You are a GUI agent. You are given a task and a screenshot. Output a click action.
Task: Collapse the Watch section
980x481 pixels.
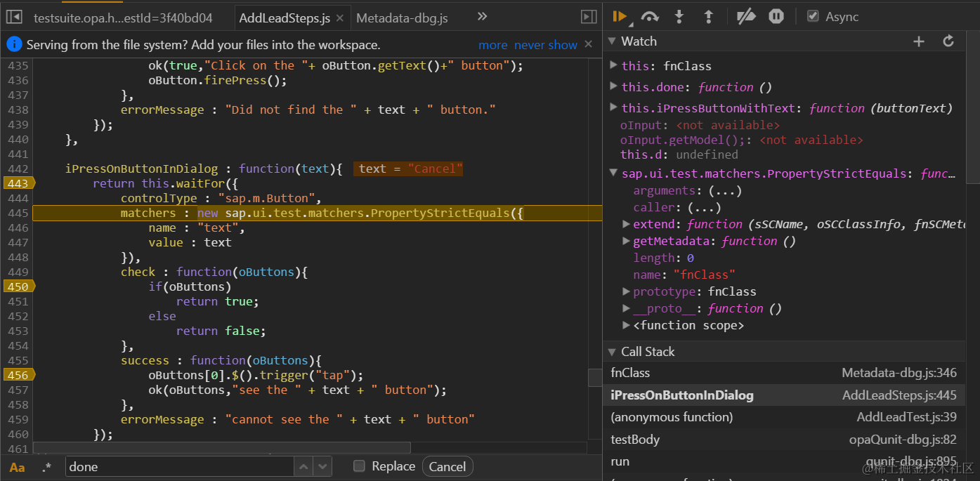612,41
